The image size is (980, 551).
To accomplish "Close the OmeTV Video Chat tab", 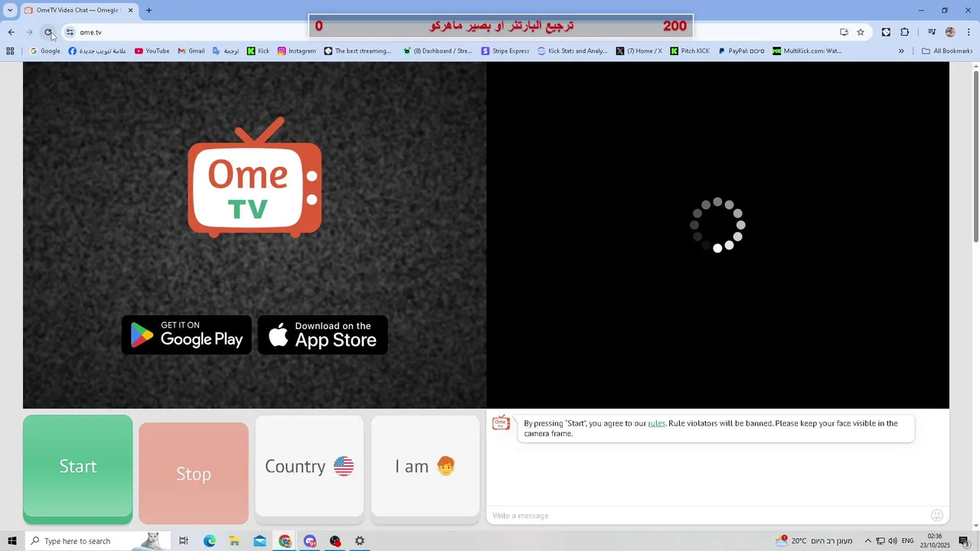I will pos(131,11).
